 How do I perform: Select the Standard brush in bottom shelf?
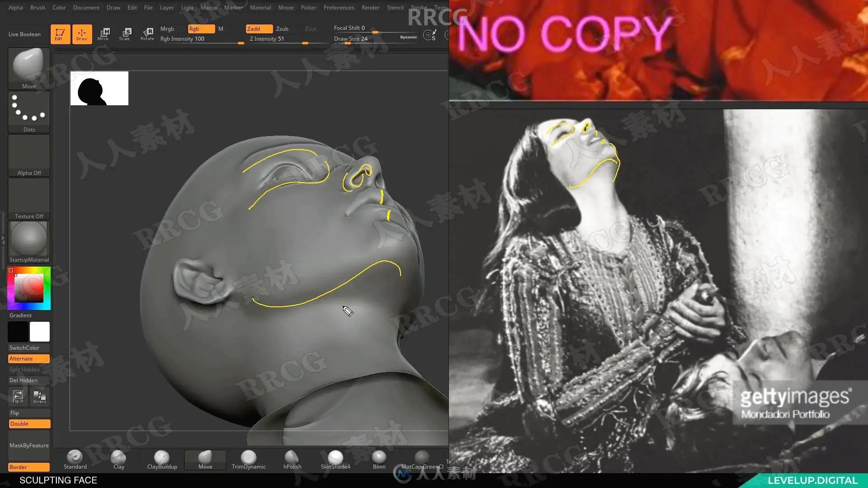[75, 460]
